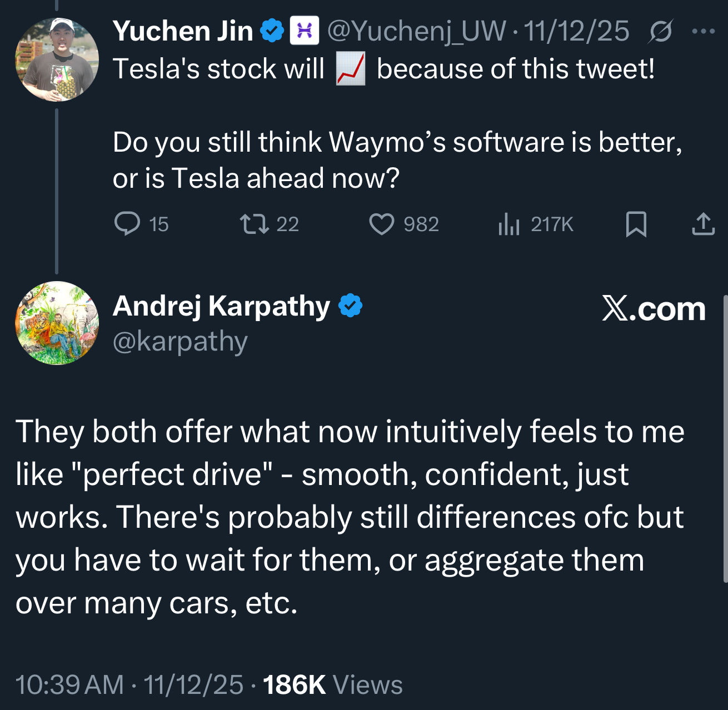Click the Grok slash icon
Screen dimensions: 728x710
click(661, 31)
